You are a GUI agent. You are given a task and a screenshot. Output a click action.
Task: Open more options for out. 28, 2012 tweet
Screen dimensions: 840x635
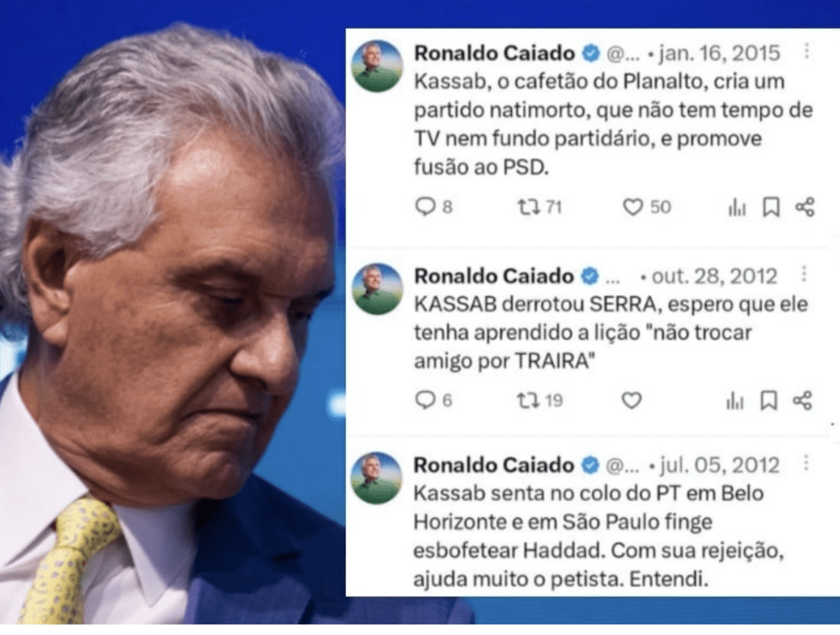[x=804, y=274]
